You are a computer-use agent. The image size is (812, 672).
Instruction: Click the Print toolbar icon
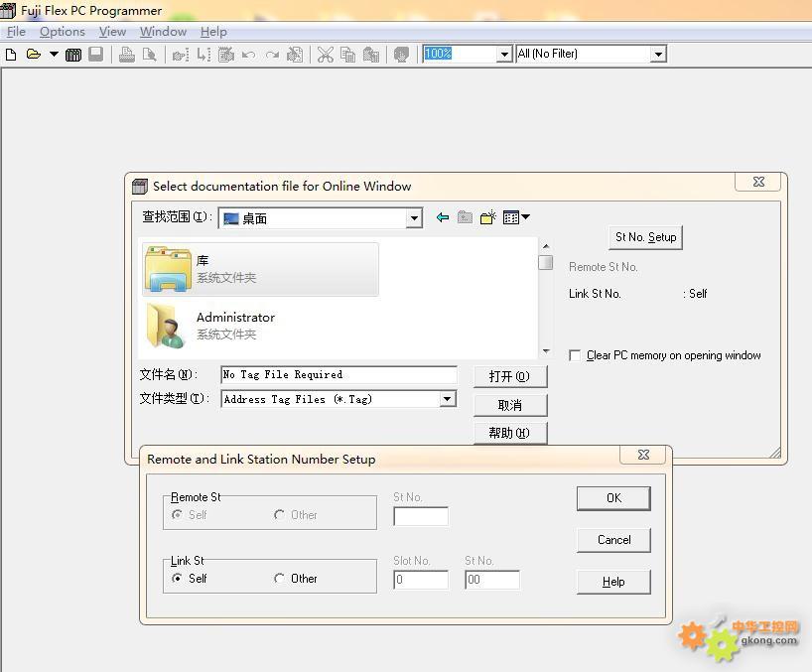click(126, 55)
